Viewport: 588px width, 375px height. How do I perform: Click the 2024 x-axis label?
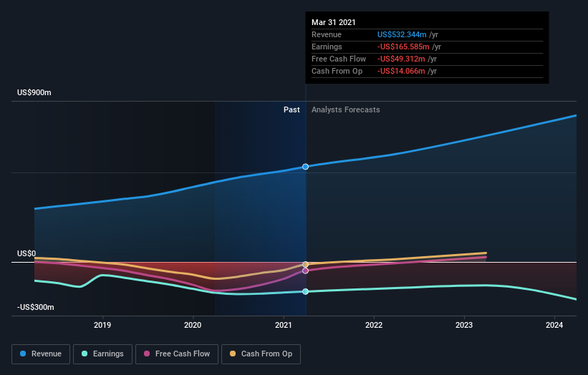click(x=554, y=325)
